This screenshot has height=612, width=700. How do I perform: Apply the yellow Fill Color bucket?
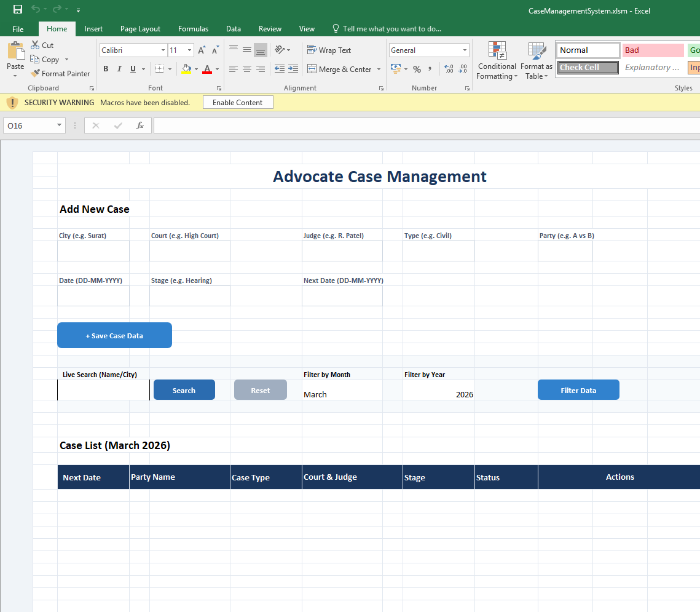187,69
